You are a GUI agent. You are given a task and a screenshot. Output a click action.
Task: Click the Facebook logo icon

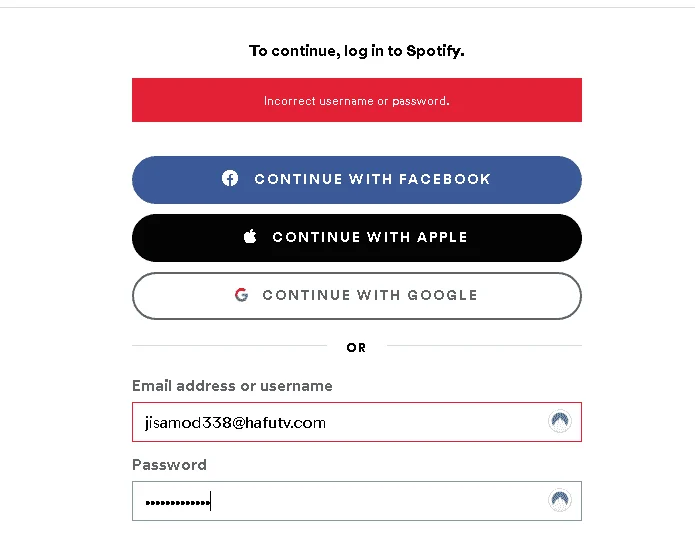(x=230, y=178)
